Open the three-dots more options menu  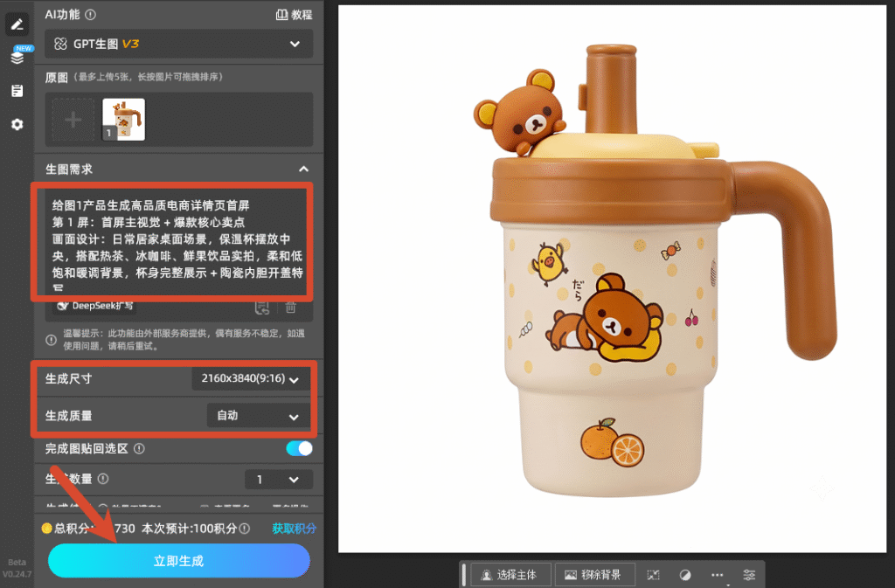coord(717,575)
